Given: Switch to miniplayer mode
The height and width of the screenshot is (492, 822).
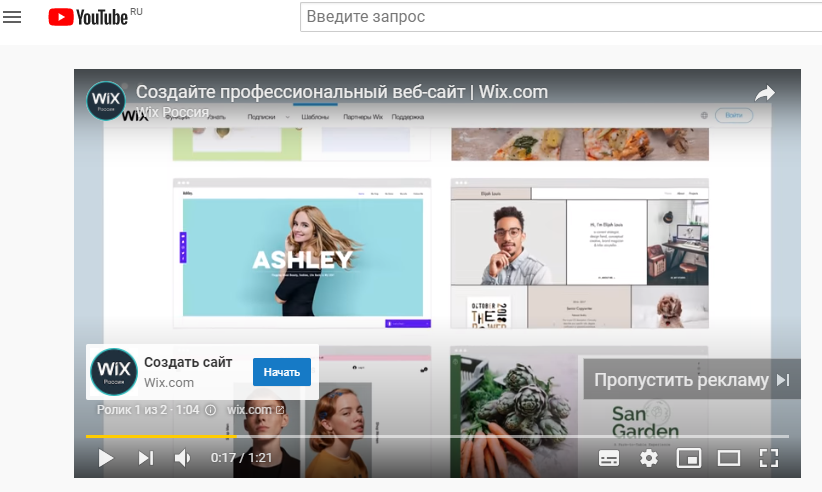Looking at the screenshot, I should (x=688, y=458).
